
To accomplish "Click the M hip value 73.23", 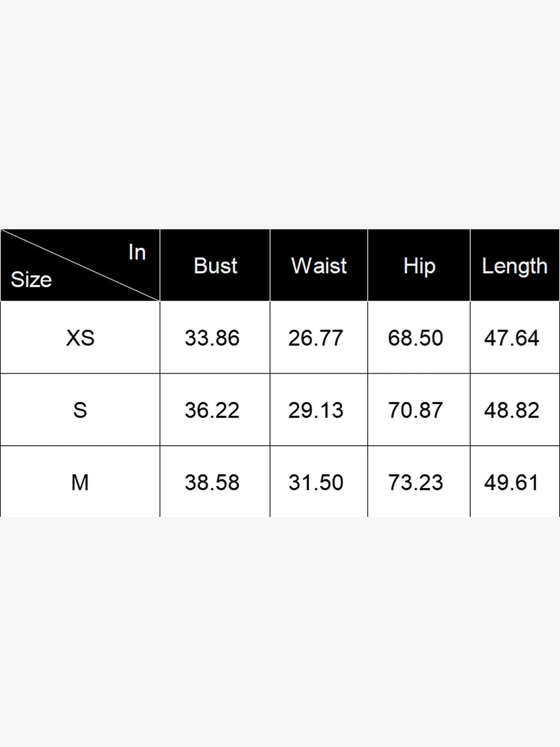I will pyautogui.click(x=415, y=482).
